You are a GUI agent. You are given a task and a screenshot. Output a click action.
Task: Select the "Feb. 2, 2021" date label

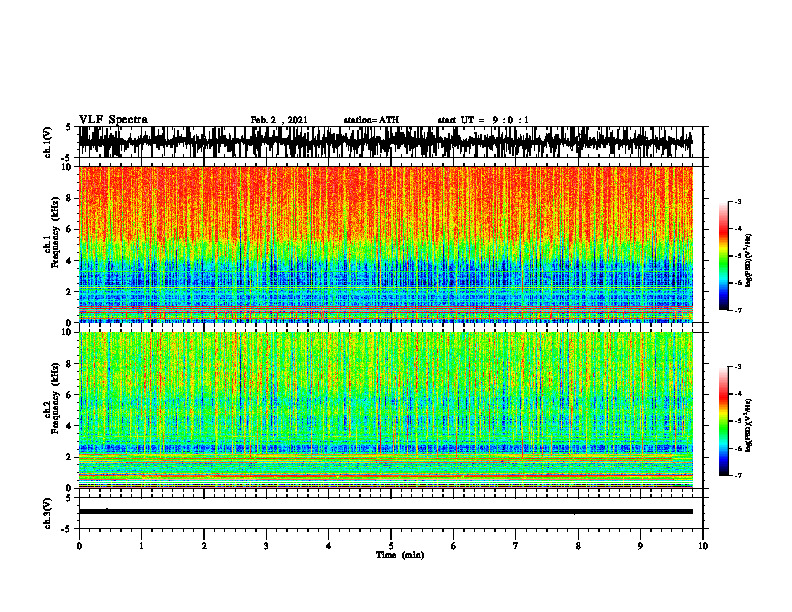click(x=279, y=120)
